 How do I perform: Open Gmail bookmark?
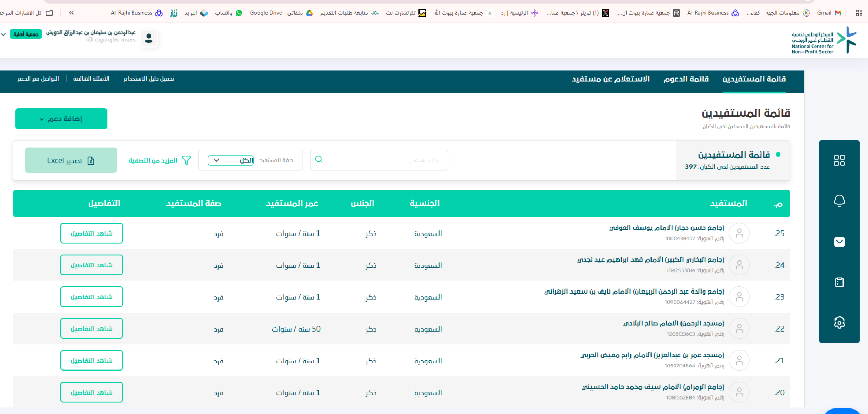click(829, 13)
